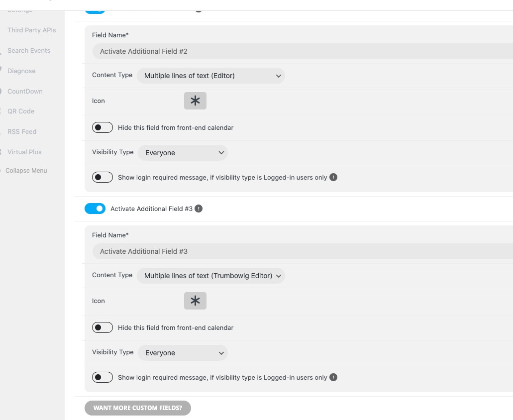Click the asterisk icon picker for Field #3
Screen dimensions: 513x420
(195, 301)
